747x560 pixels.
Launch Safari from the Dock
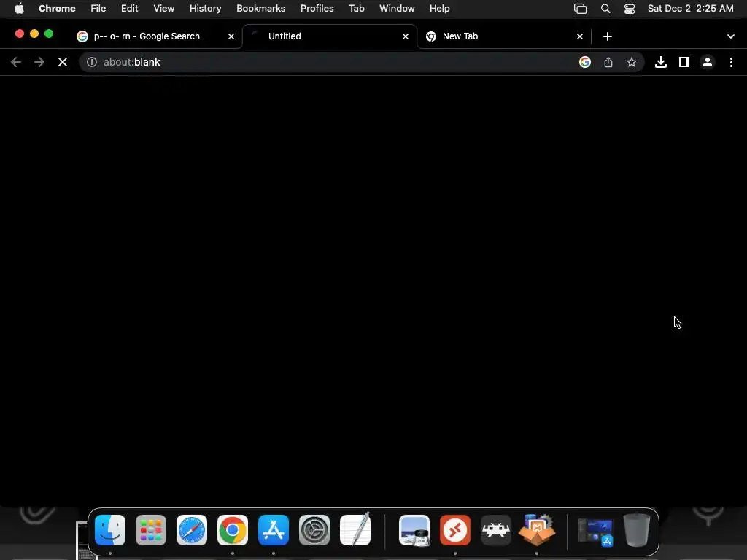(192, 530)
